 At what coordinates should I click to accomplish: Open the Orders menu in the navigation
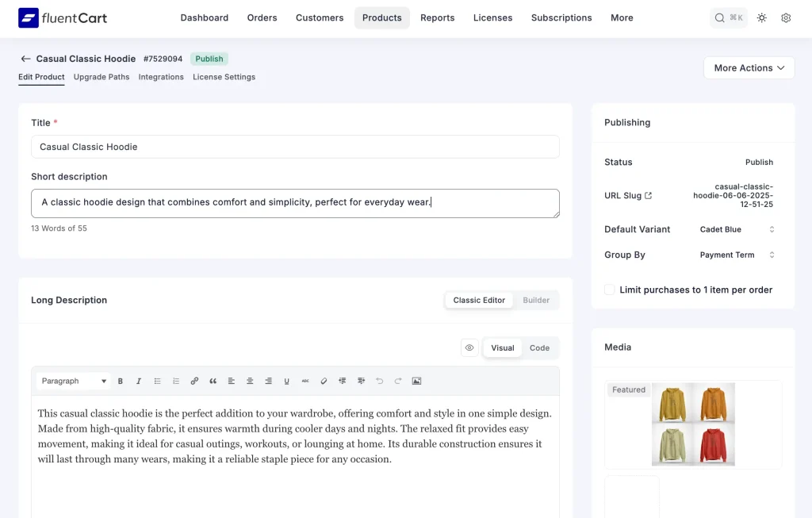point(262,17)
